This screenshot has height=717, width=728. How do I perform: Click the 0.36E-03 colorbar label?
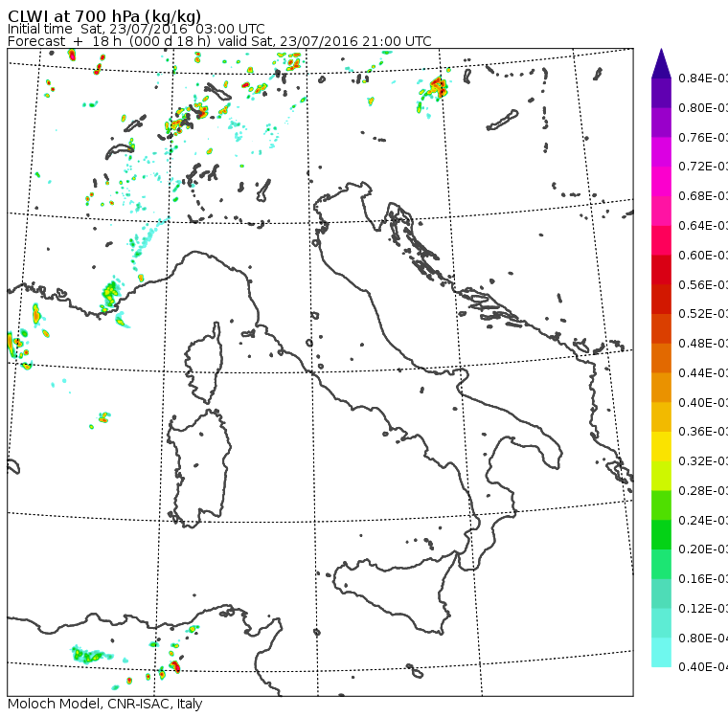(703, 432)
